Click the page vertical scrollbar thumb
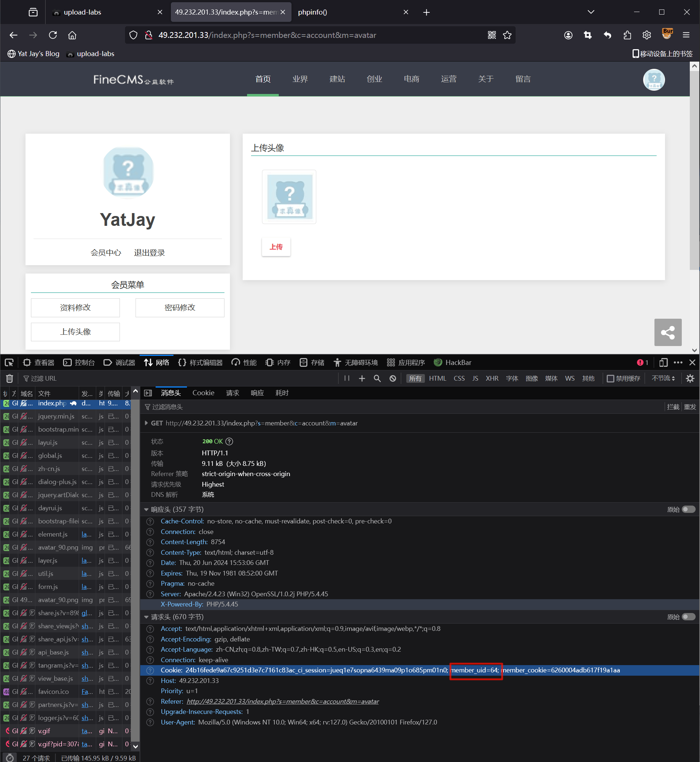This screenshot has width=700, height=762. point(694,170)
